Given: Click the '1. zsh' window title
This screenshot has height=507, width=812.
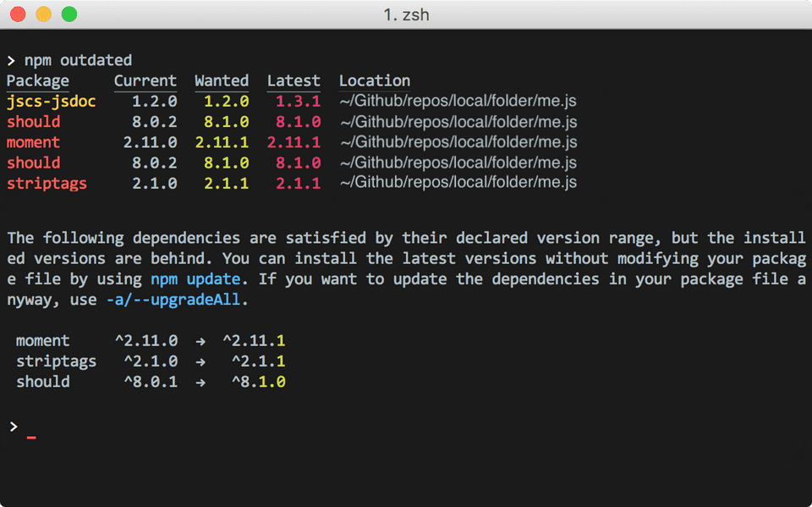Looking at the screenshot, I should coord(406,14).
